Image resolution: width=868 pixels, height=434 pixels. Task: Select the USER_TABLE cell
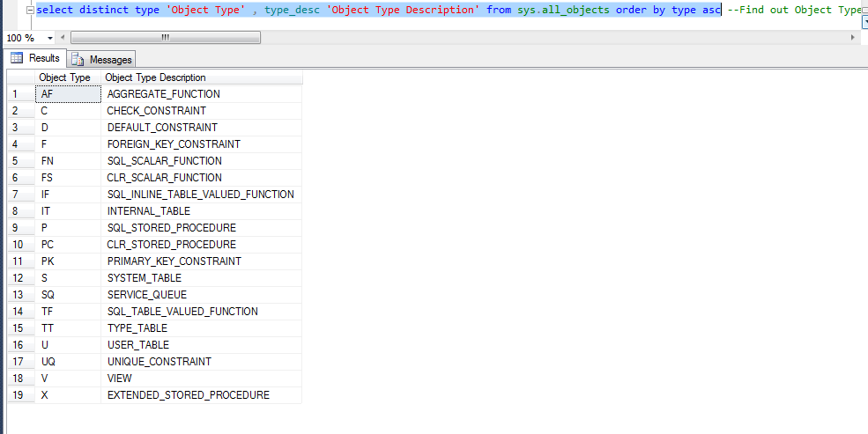click(202, 345)
